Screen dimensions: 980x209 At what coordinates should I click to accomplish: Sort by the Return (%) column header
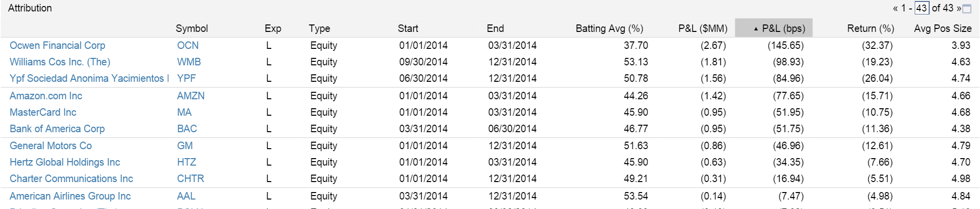point(870,28)
